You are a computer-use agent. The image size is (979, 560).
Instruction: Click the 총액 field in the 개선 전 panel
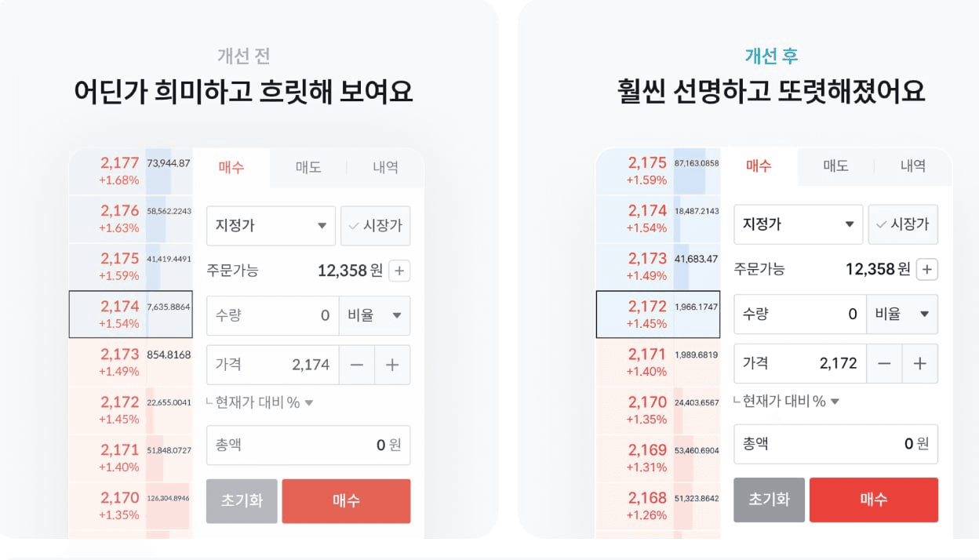point(308,445)
